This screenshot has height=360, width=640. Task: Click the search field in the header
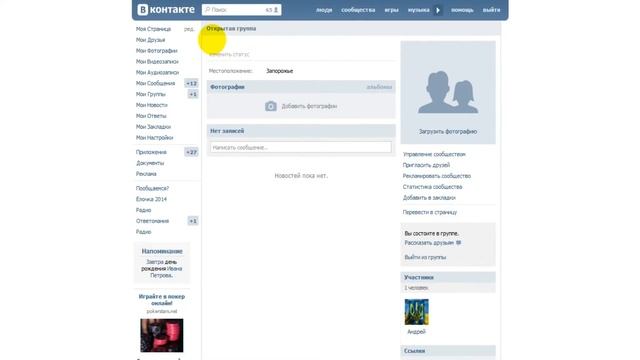click(241, 10)
